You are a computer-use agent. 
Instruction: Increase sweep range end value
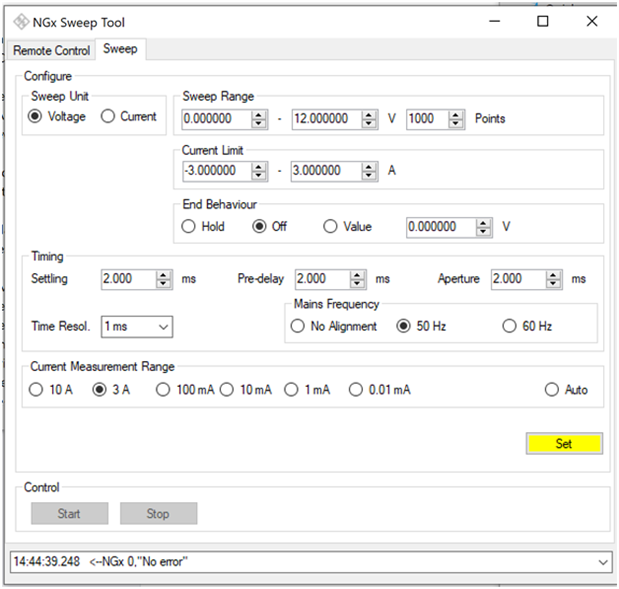[369, 114]
